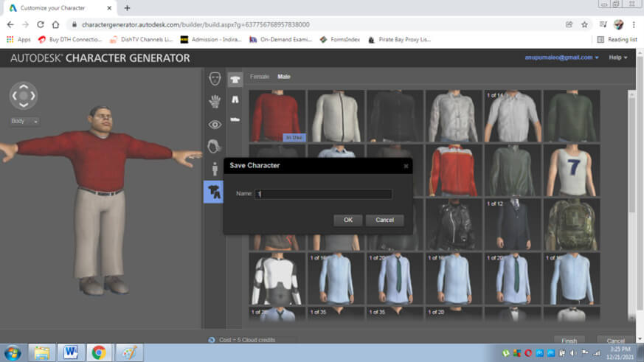The height and width of the screenshot is (362, 644).
Task: Reload the page in Chrome
Action: click(x=41, y=24)
